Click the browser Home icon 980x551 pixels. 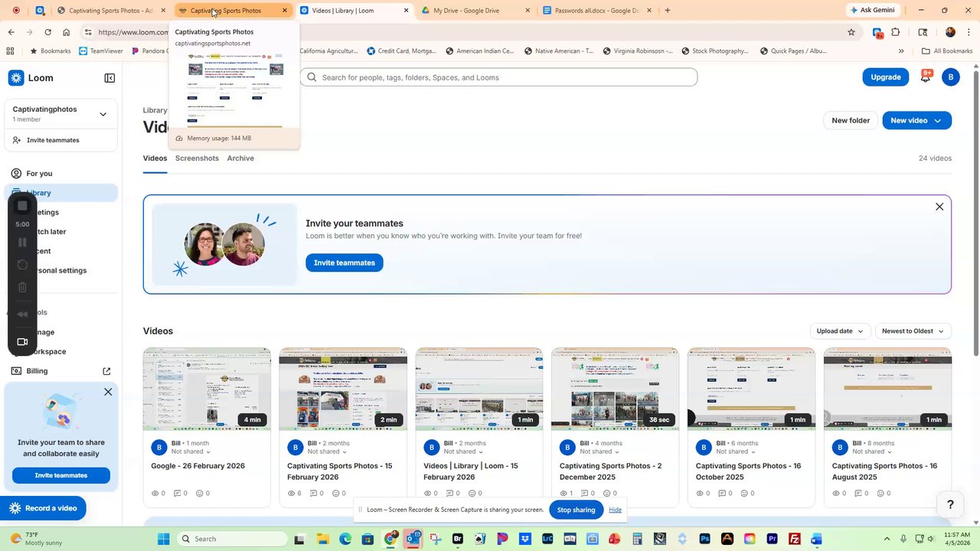tap(67, 32)
